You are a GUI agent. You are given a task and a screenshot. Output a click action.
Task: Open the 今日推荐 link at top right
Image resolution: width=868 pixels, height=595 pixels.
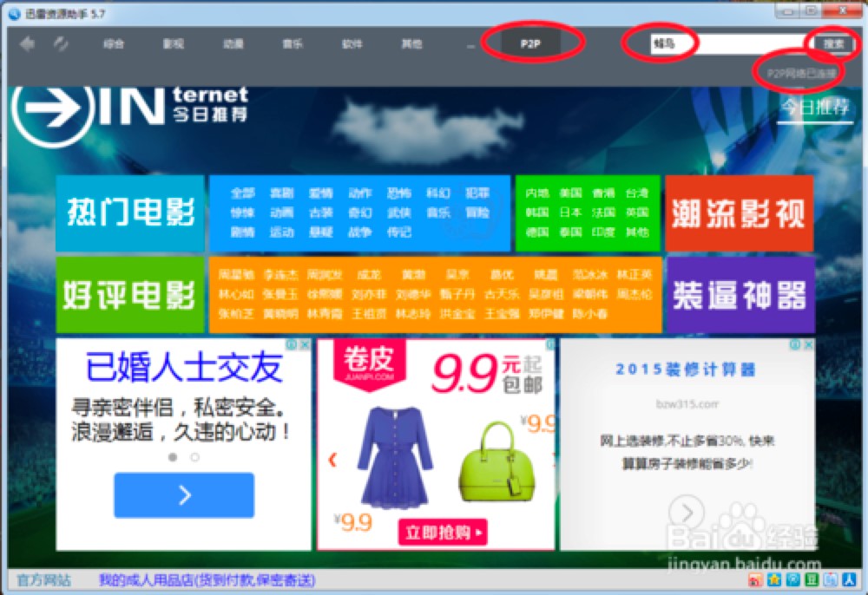815,107
